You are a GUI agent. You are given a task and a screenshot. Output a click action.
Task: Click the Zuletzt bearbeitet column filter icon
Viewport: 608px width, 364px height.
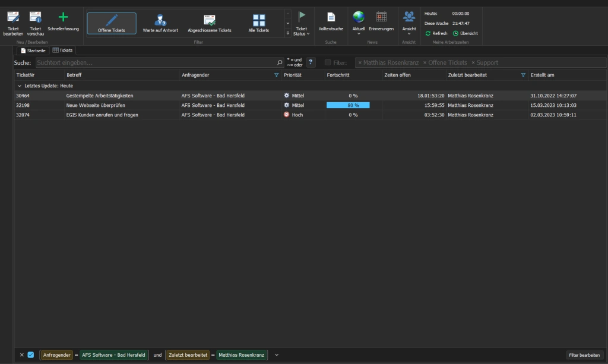523,75
